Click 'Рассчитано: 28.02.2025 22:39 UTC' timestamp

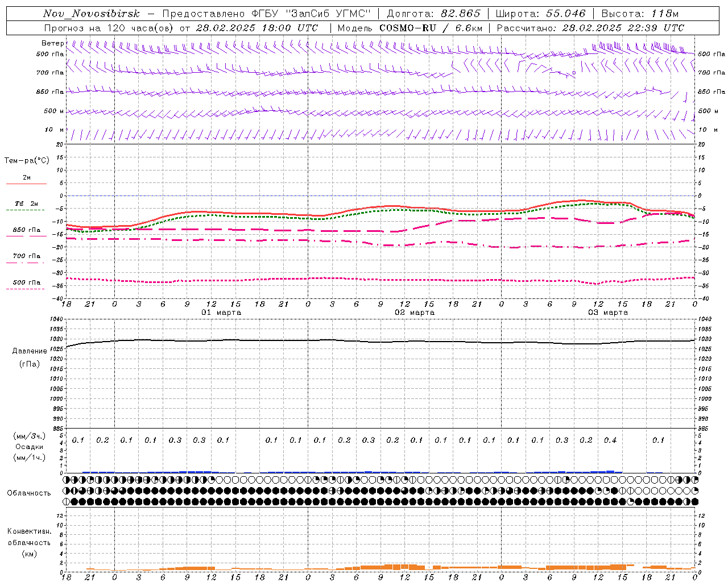(x=590, y=28)
